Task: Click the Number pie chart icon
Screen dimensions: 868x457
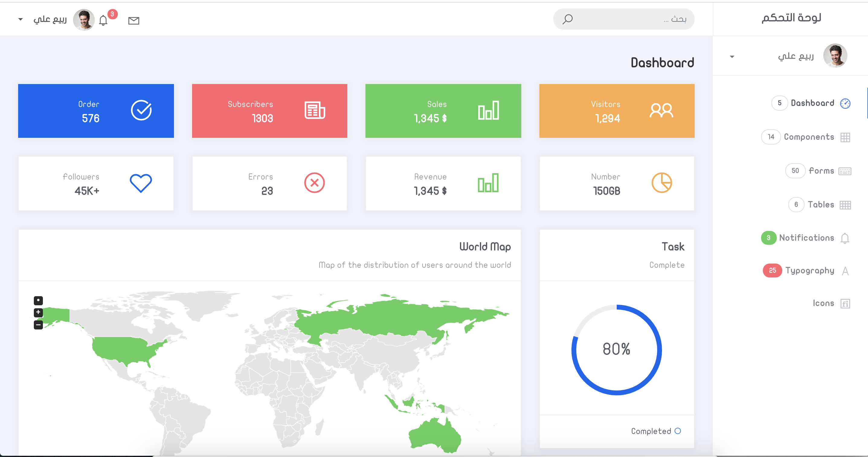Action: point(661,183)
